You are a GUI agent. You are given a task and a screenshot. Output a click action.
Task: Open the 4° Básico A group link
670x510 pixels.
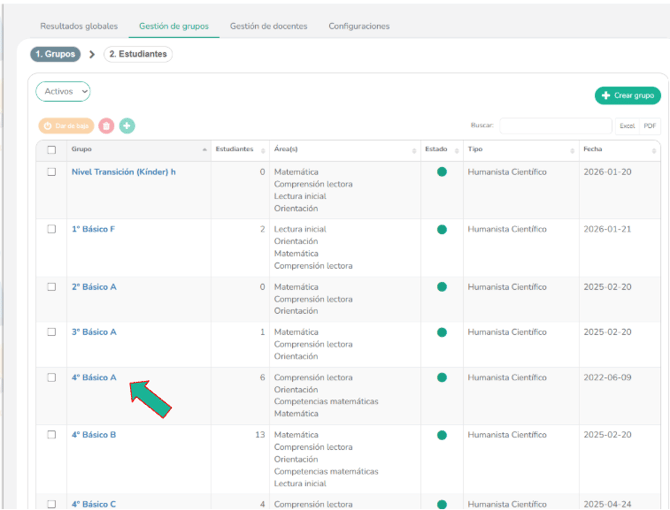[94, 378]
